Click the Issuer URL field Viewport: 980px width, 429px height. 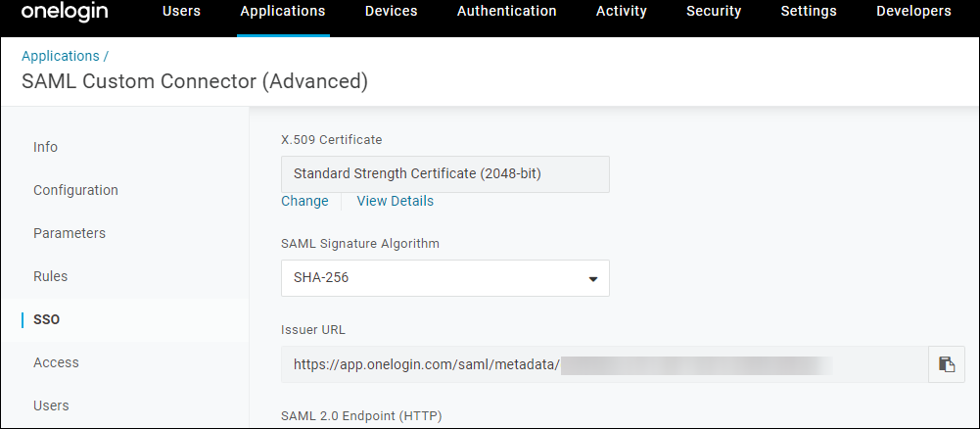click(604, 364)
